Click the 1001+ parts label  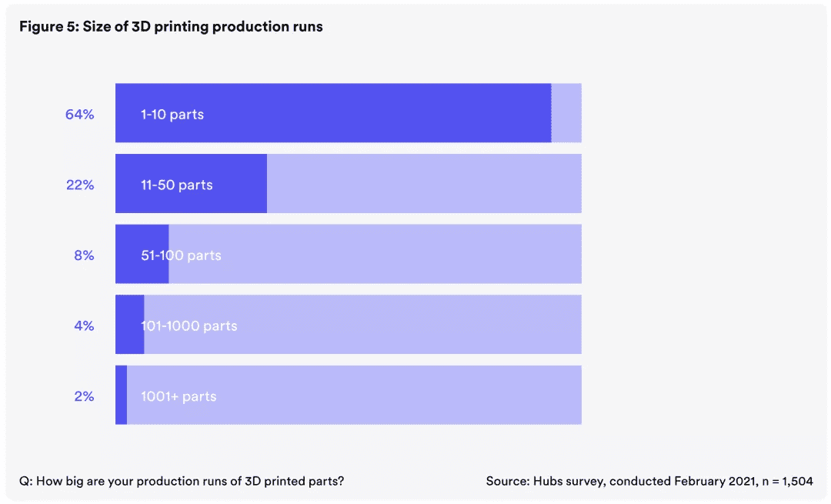pyautogui.click(x=179, y=396)
